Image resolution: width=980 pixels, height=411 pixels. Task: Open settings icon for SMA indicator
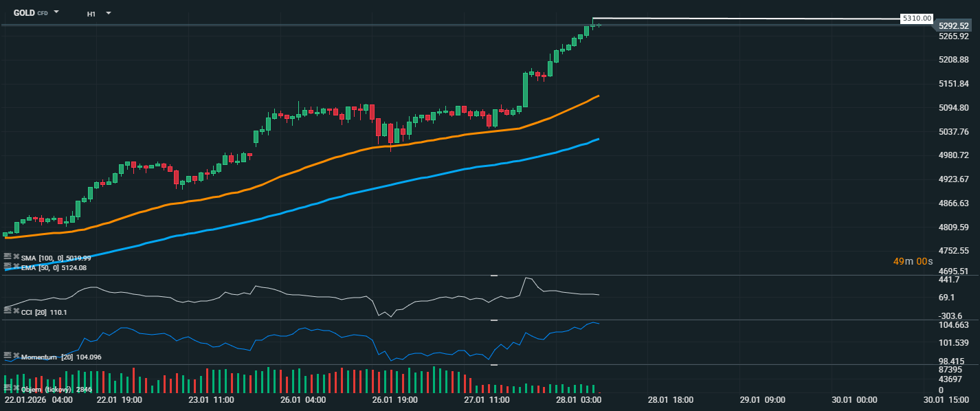[x=8, y=256]
